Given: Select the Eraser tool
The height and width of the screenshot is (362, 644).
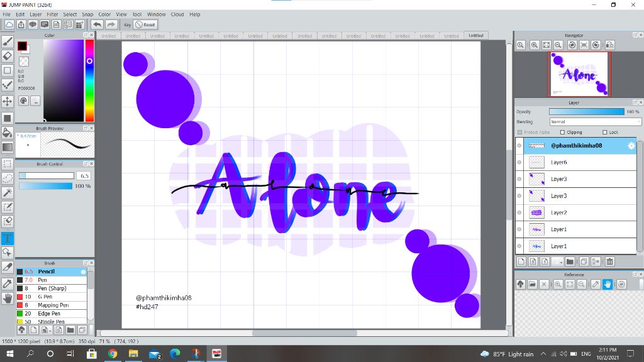Looking at the screenshot, I should pyautogui.click(x=8, y=56).
